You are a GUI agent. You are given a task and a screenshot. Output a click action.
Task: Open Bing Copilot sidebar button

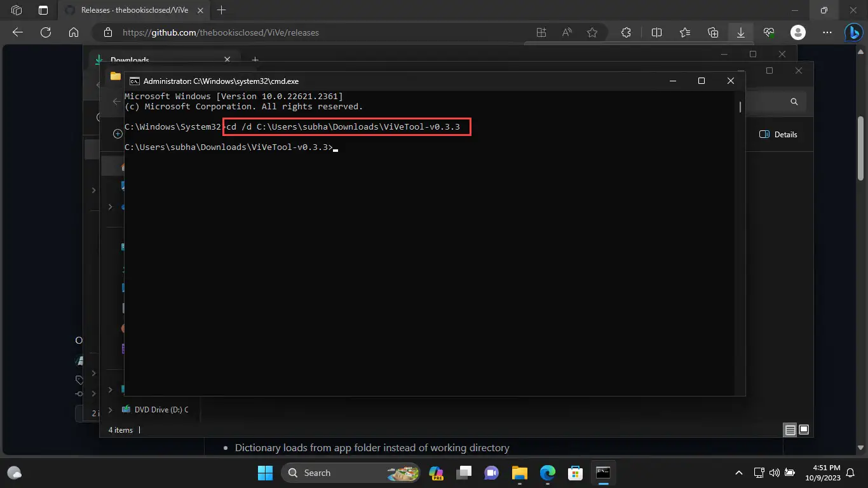click(853, 32)
